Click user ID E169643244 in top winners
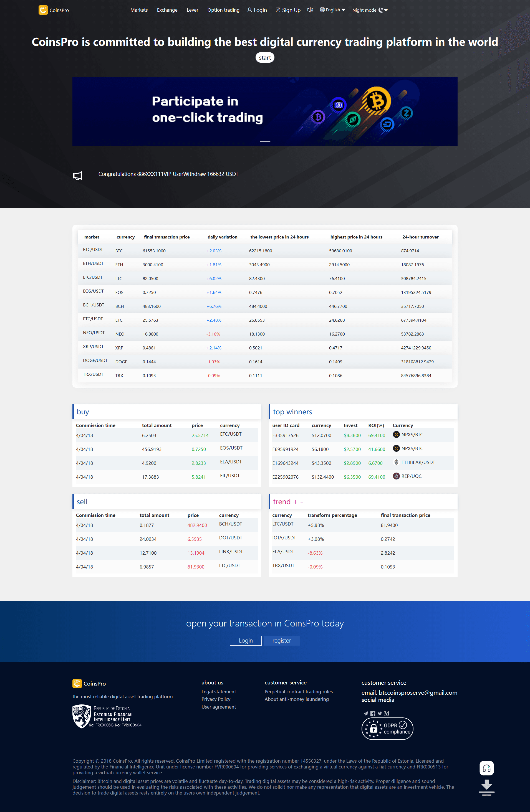530x812 pixels. point(285,463)
